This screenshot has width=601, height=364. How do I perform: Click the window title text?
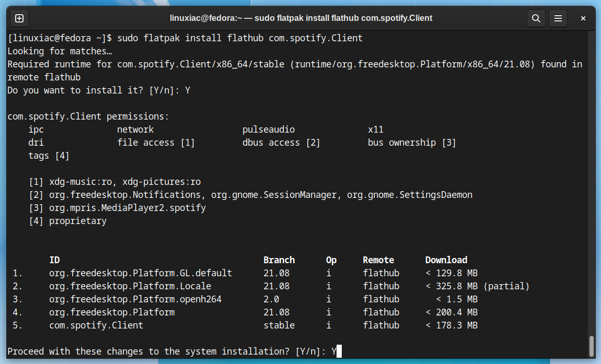pos(301,18)
